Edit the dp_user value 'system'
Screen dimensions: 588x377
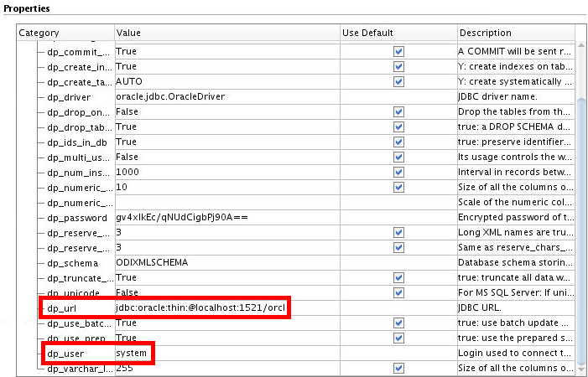click(x=132, y=353)
